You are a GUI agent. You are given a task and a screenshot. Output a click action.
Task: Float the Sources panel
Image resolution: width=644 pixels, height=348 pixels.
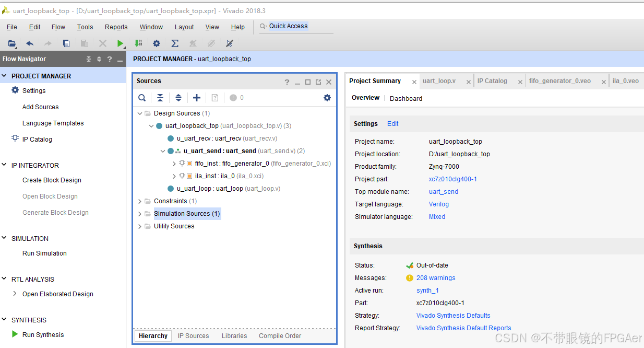318,82
